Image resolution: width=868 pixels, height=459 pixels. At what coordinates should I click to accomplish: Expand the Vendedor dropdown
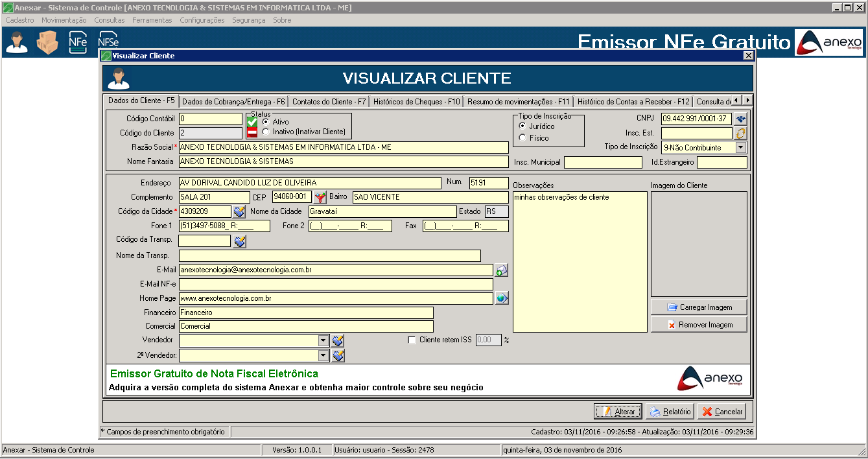pyautogui.click(x=323, y=340)
